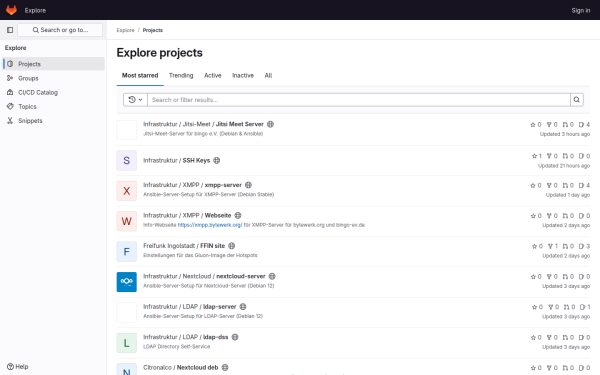Click the public globe icon for Jitsi Meet Server
This screenshot has width=600, height=375.
pos(271,124)
